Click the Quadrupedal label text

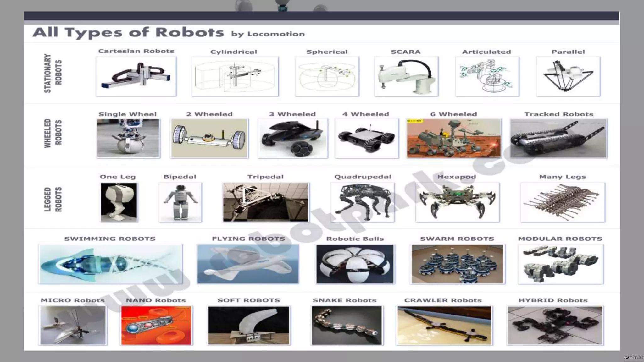[363, 177]
